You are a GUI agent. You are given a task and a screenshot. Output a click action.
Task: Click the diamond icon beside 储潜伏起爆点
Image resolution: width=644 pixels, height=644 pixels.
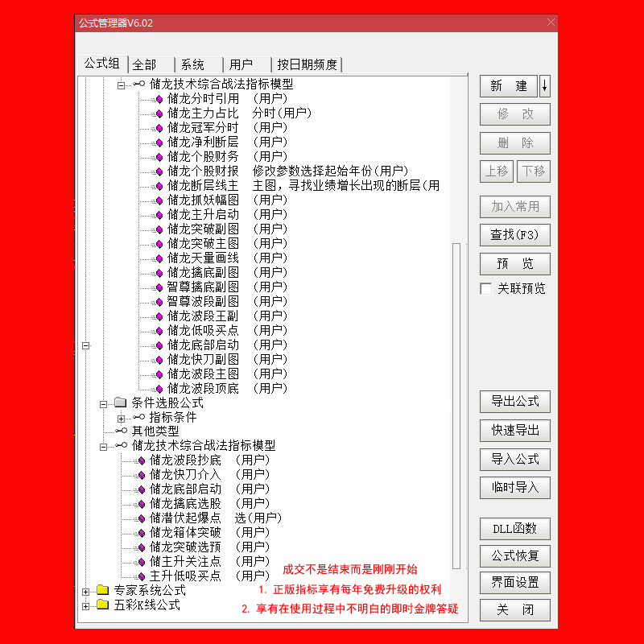[x=142, y=518]
